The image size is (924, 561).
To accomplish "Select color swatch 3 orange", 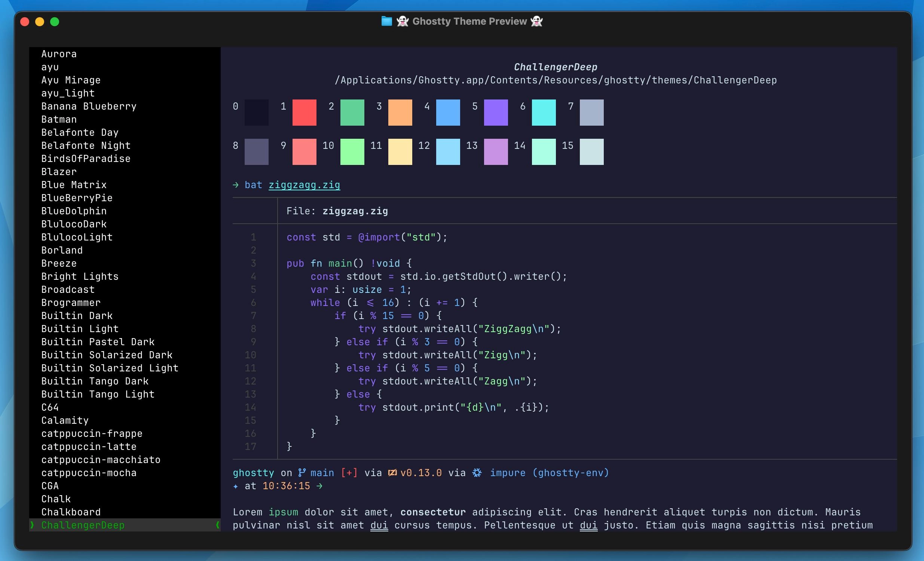I will 400,113.
